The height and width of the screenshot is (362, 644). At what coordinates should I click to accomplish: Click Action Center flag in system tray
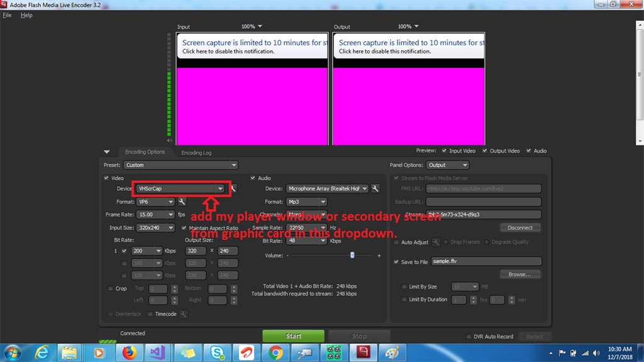[562, 353]
